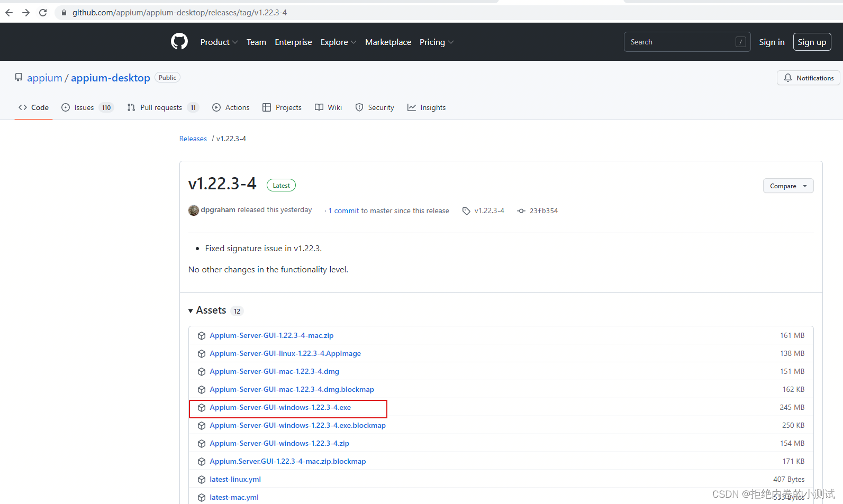Click the browser forward arrow
The image size is (843, 504).
[x=26, y=13]
